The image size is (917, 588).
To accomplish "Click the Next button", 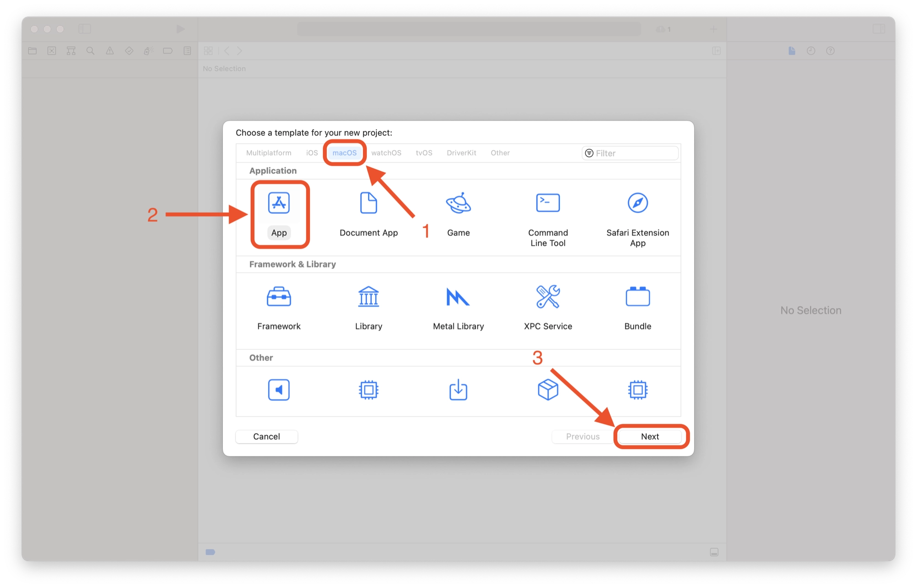I will click(x=650, y=436).
